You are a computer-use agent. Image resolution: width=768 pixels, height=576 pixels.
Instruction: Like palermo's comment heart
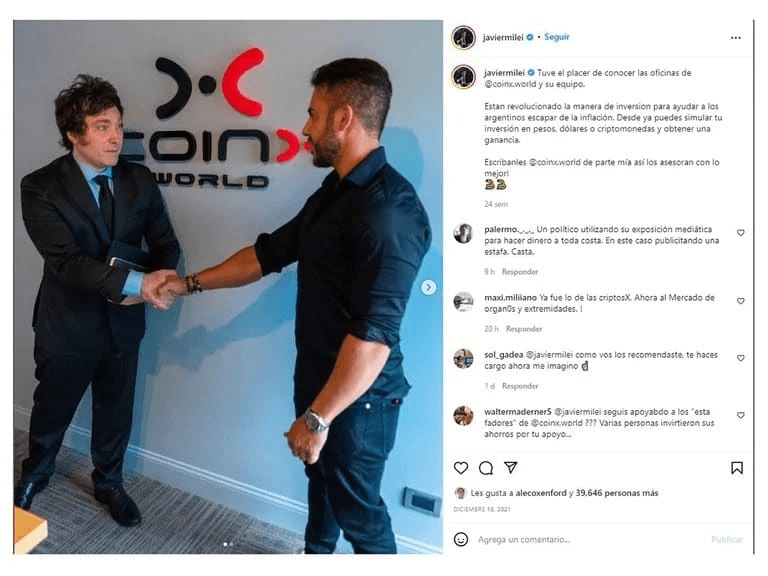click(x=741, y=233)
